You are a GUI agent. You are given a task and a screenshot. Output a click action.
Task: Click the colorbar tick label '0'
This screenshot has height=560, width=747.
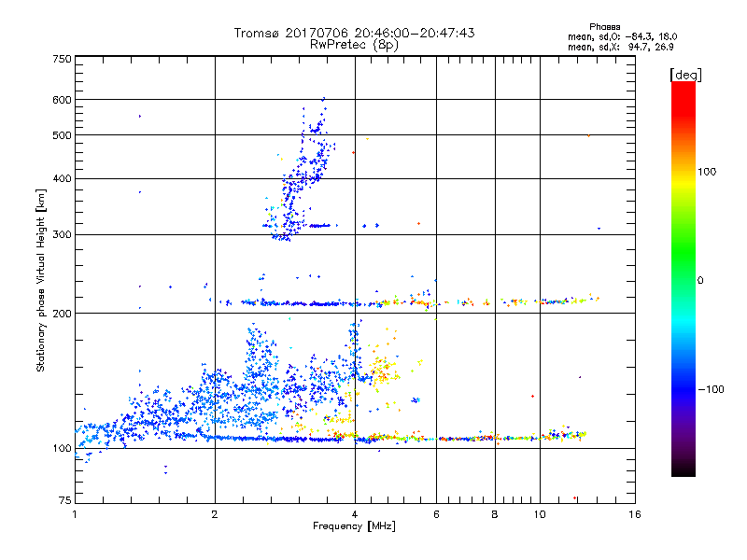[700, 281]
